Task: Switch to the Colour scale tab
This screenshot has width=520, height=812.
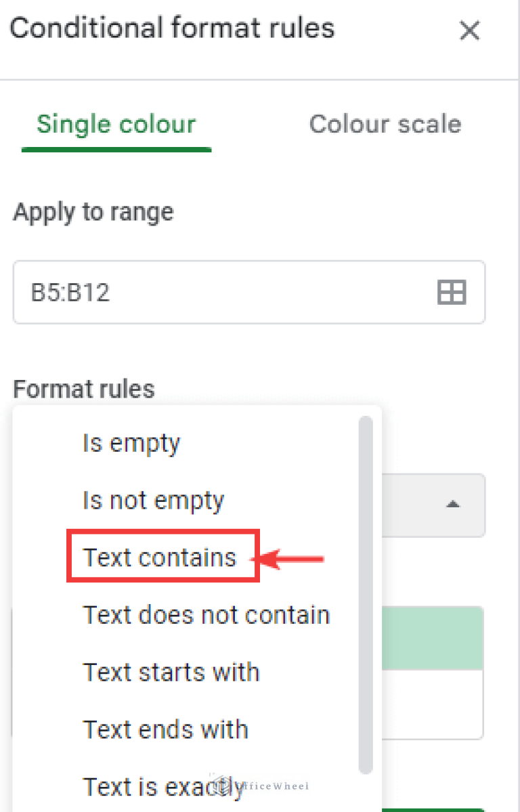Action: click(385, 124)
